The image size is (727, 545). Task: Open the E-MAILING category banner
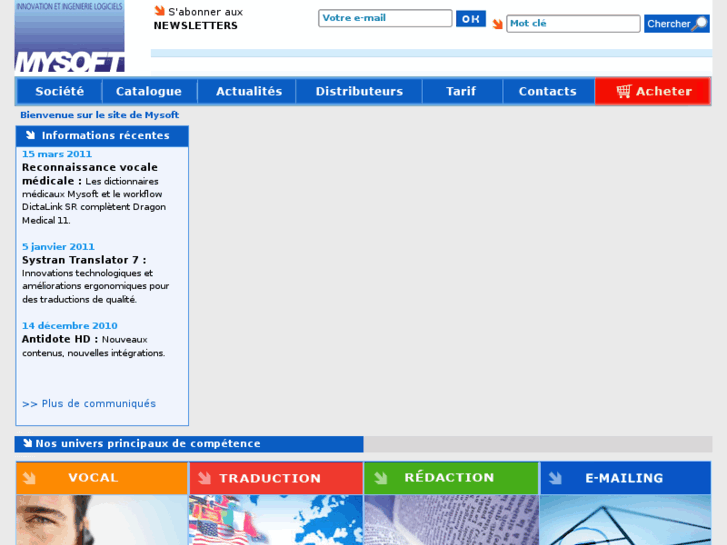pyautogui.click(x=625, y=478)
